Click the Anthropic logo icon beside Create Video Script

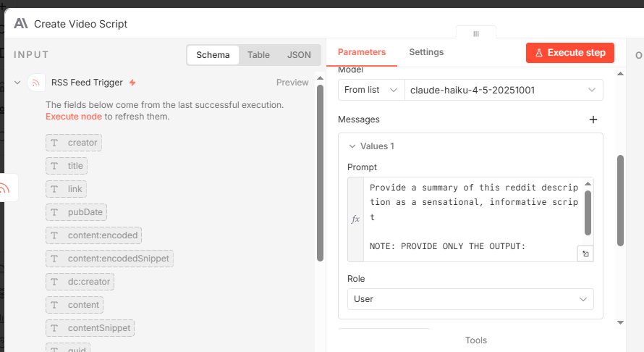coord(21,23)
